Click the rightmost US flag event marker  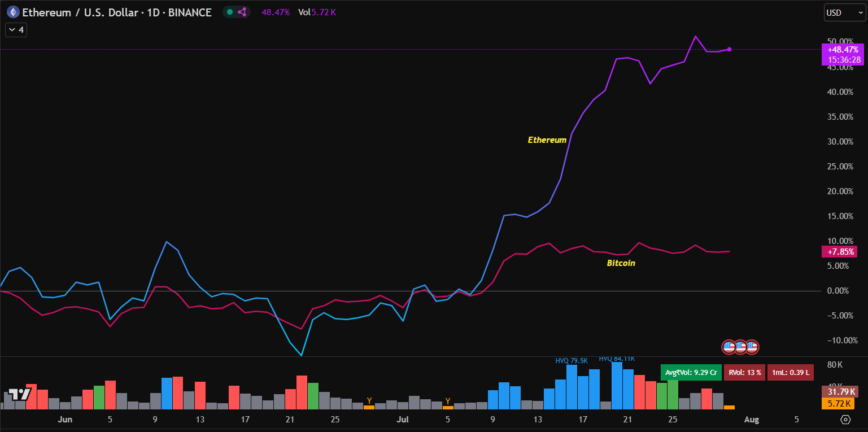coord(752,347)
